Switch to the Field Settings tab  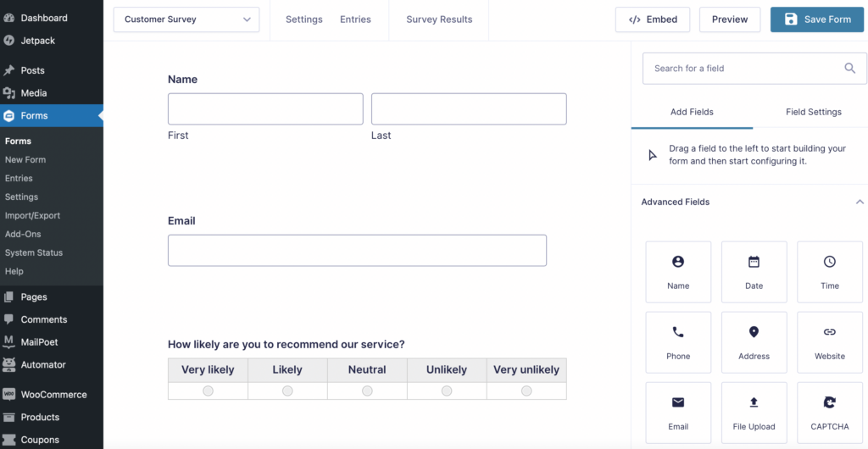(813, 112)
